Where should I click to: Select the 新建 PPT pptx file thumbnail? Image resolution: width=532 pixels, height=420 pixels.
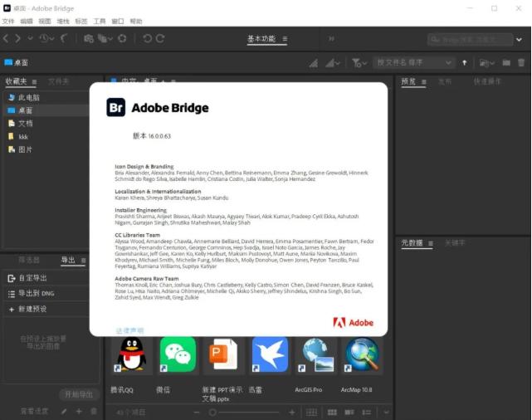(x=223, y=355)
